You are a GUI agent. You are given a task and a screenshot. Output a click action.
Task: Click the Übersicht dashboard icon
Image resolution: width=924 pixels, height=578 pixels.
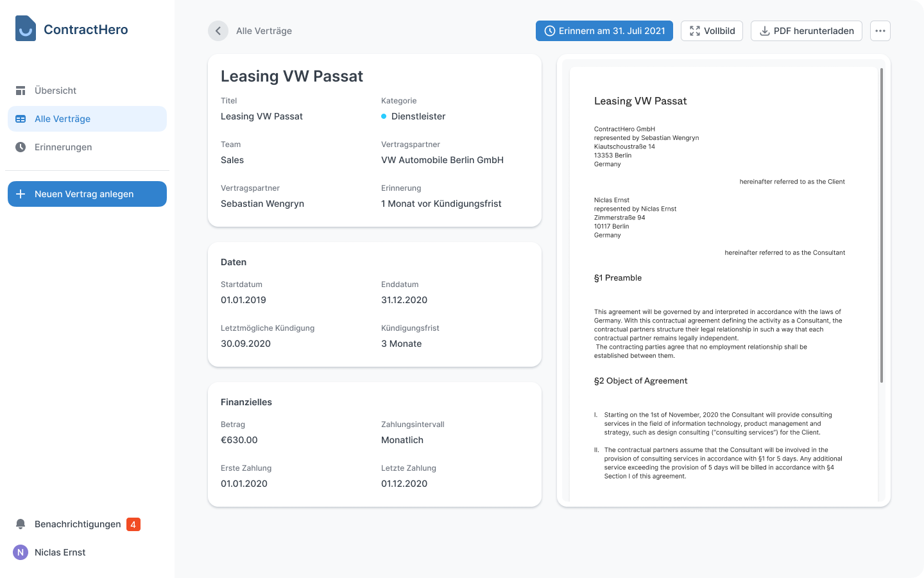point(21,91)
